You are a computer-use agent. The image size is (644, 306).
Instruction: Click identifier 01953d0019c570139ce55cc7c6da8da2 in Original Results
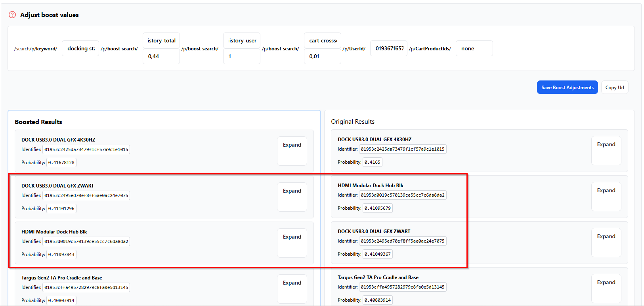(x=403, y=195)
